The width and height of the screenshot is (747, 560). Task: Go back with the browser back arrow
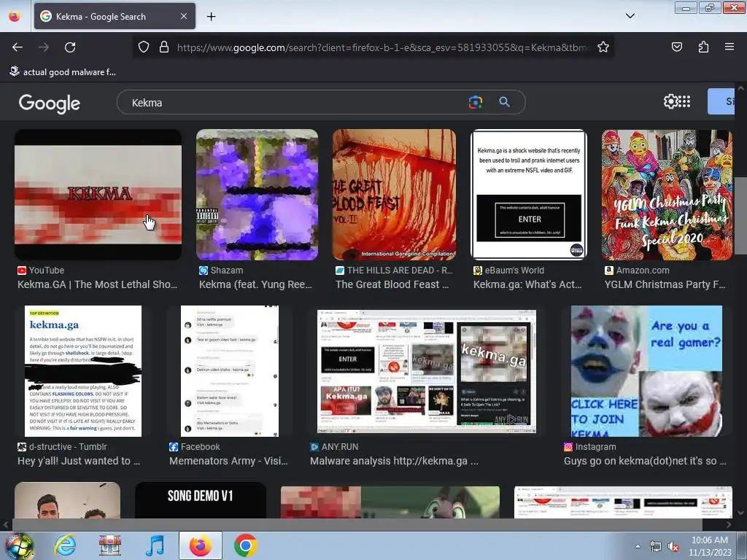18,47
